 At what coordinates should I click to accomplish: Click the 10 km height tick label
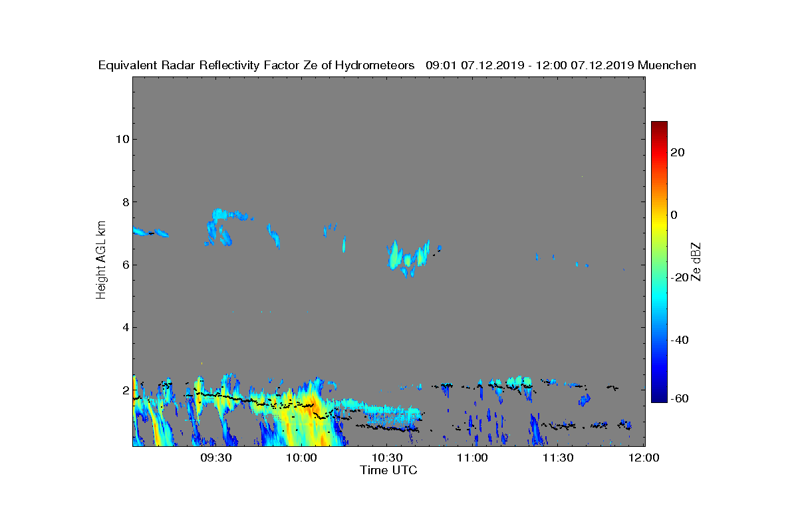pos(122,139)
